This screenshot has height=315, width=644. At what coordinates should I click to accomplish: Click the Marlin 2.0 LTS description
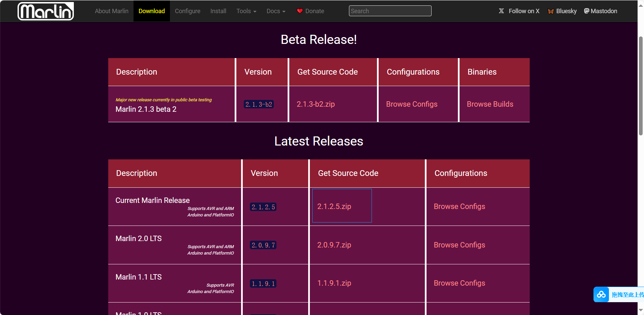coord(139,238)
